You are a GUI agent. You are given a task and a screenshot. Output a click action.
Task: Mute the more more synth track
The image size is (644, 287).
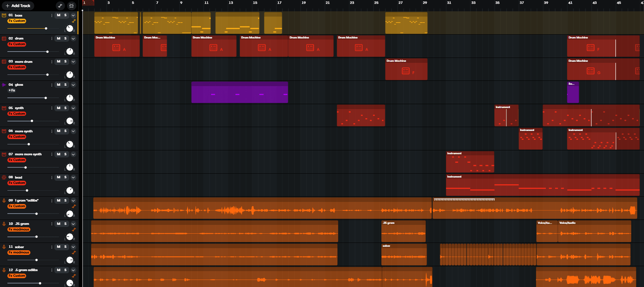59,154
